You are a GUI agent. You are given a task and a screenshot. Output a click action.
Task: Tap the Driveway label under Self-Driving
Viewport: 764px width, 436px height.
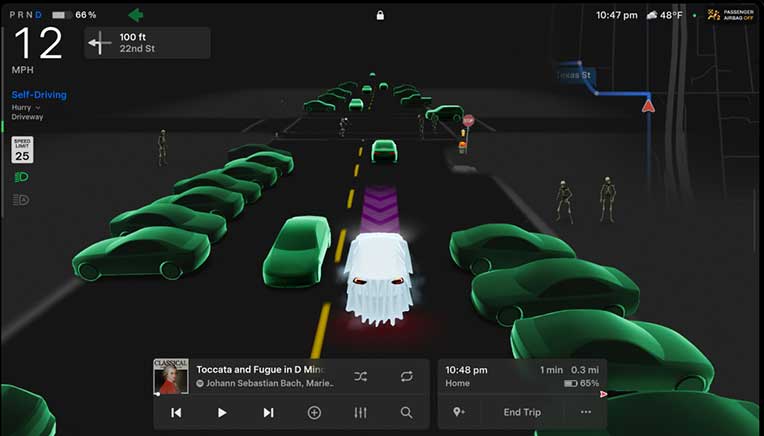pyautogui.click(x=27, y=117)
